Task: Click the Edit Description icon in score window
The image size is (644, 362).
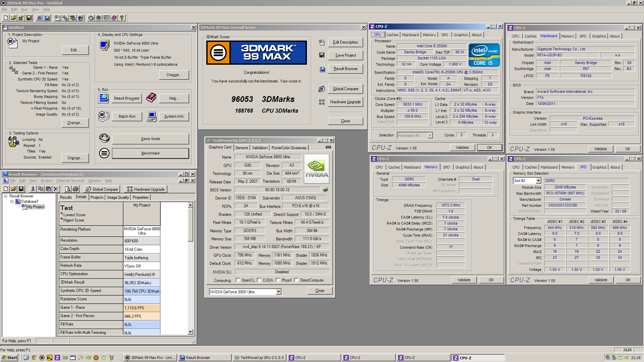Action: [x=322, y=43]
